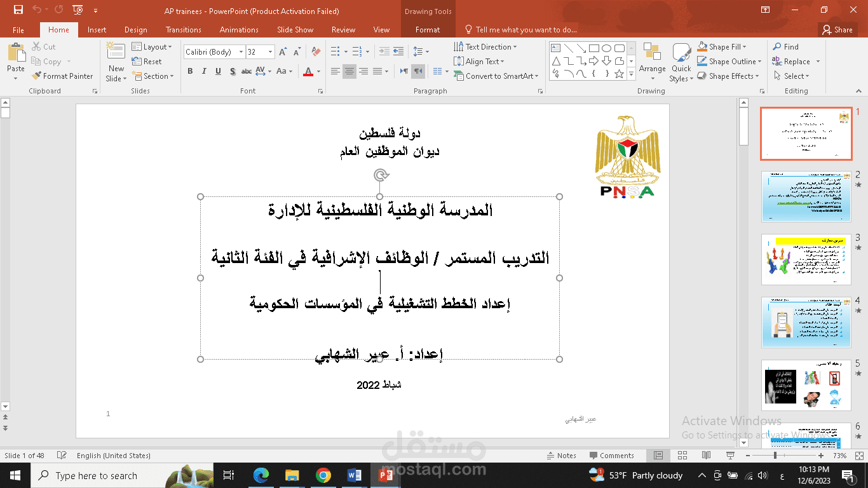The image size is (868, 488).
Task: Open the font name dropdown
Action: tap(241, 52)
